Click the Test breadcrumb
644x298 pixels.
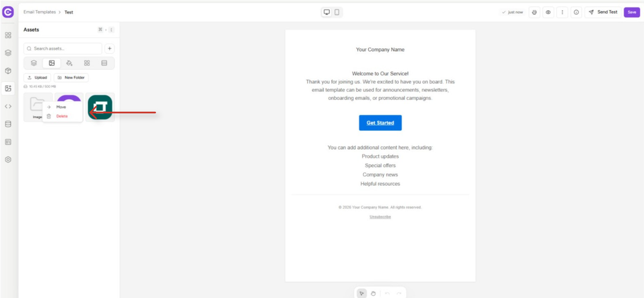[x=69, y=12]
